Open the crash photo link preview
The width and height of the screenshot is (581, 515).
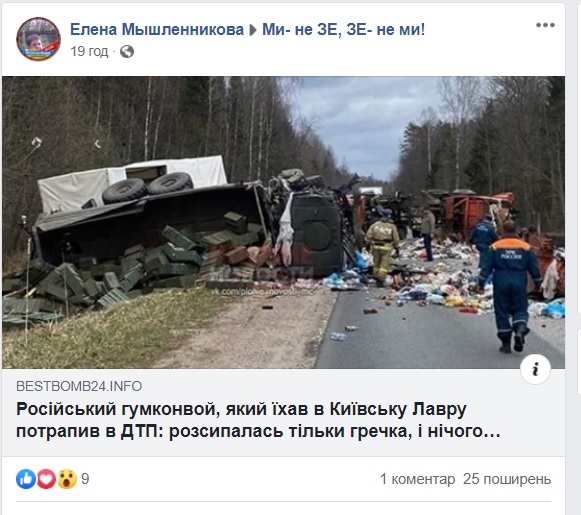coord(283,222)
